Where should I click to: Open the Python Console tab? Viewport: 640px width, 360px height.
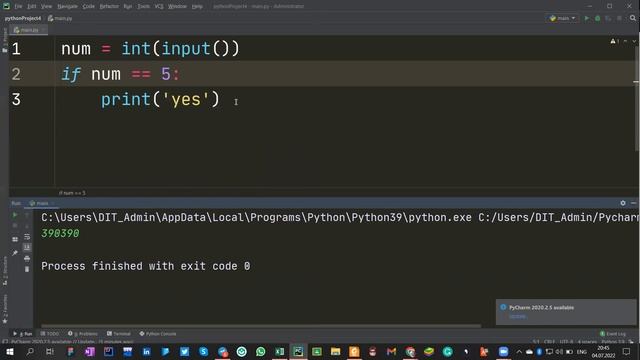pos(158,334)
